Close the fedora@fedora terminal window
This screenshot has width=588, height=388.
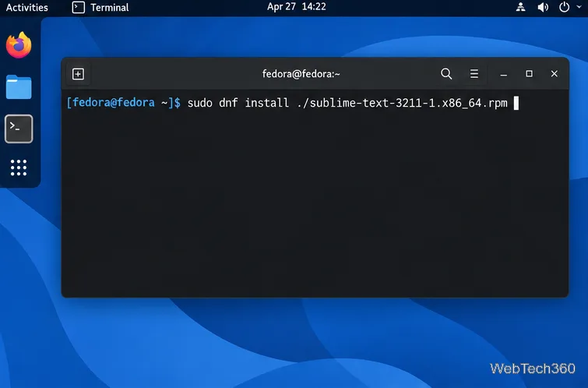point(555,73)
